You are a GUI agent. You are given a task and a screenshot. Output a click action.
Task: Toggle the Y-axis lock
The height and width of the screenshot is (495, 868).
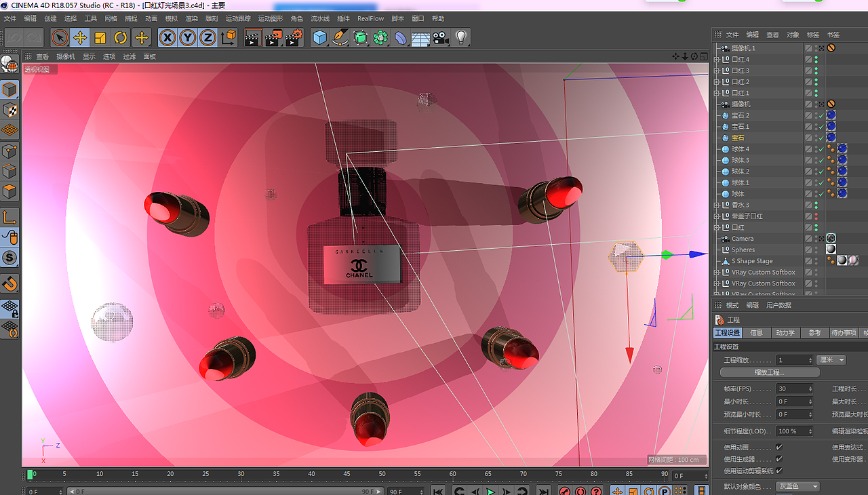(x=188, y=37)
